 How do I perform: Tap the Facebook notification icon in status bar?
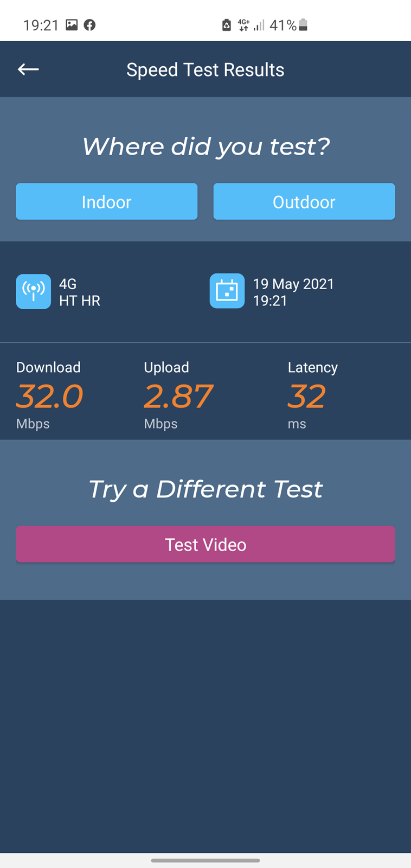[x=89, y=25]
